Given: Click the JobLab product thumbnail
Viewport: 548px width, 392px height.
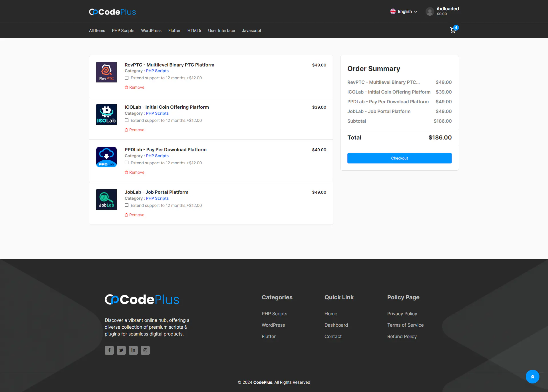Looking at the screenshot, I should click(x=106, y=199).
